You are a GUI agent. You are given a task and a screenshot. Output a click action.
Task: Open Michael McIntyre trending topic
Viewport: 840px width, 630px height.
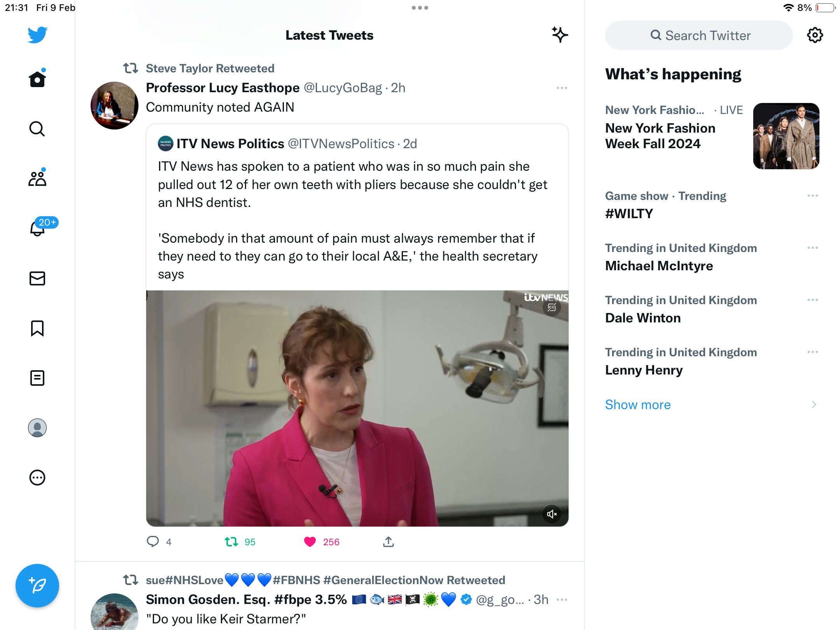(x=659, y=266)
